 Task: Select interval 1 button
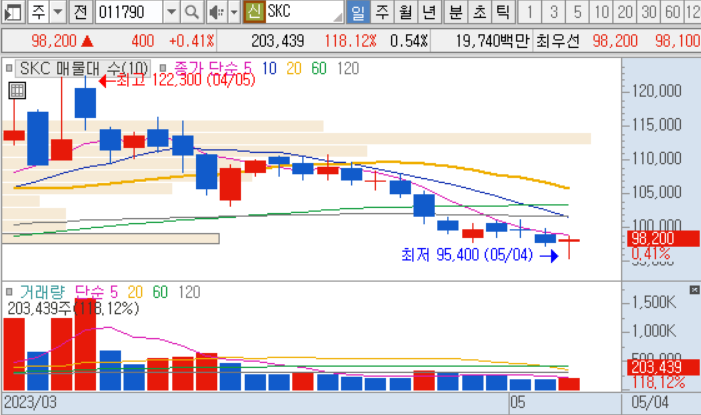[530, 12]
